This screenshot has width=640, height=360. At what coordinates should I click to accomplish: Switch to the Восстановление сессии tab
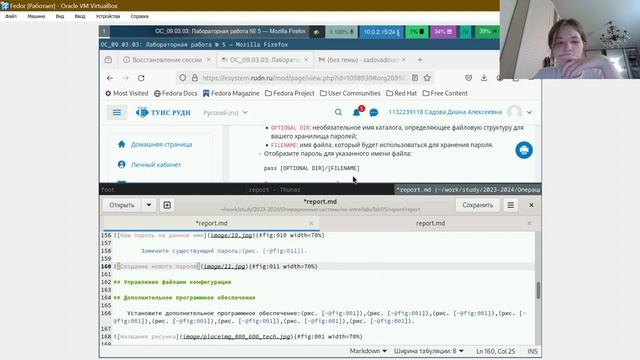pos(166,60)
